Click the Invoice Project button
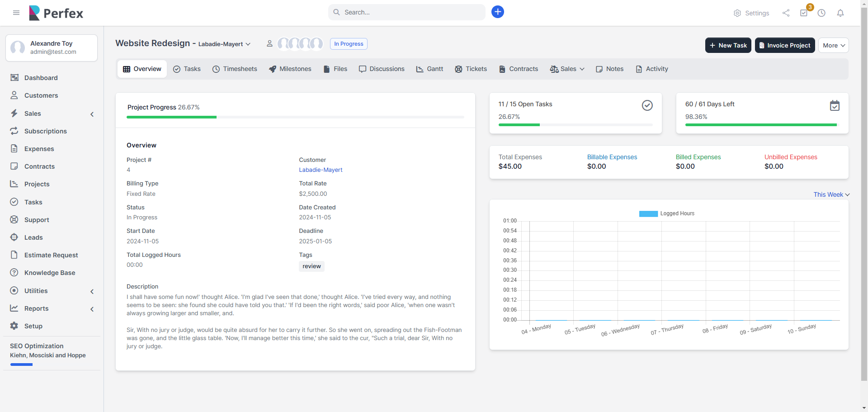 pos(784,45)
